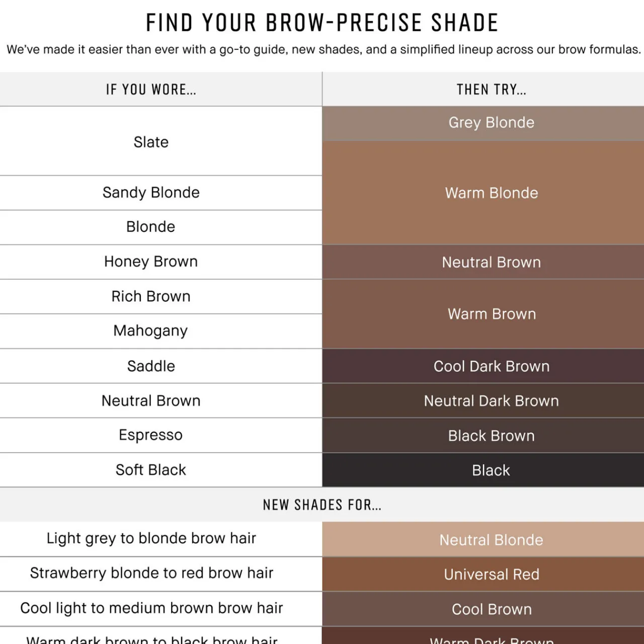Click the 'Then Try...' column header
This screenshot has height=644, width=644.
point(491,90)
